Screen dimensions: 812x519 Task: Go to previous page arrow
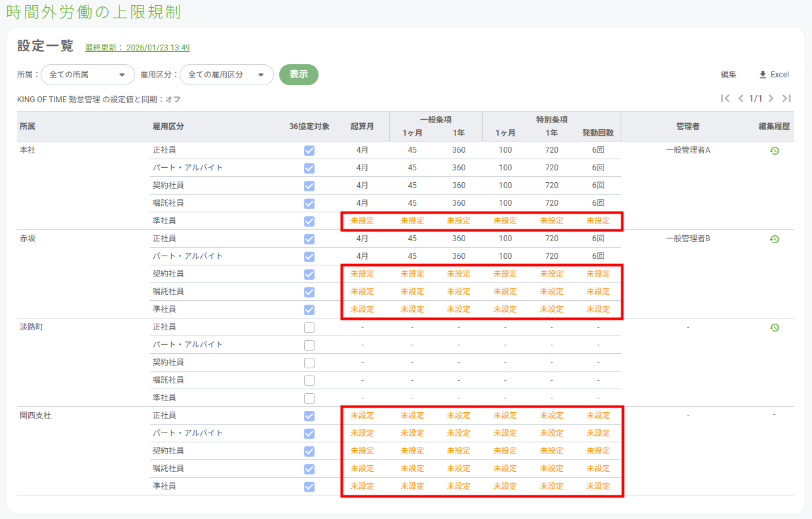tap(741, 98)
